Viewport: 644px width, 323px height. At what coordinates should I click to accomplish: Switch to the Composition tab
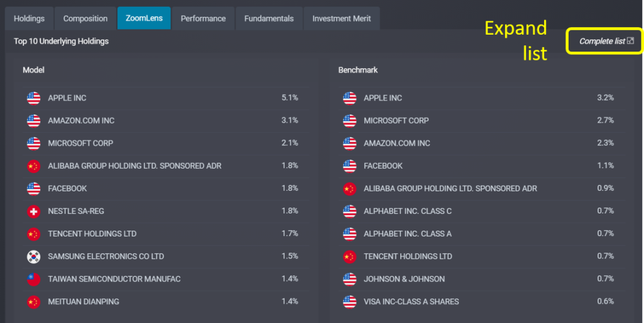pos(86,18)
